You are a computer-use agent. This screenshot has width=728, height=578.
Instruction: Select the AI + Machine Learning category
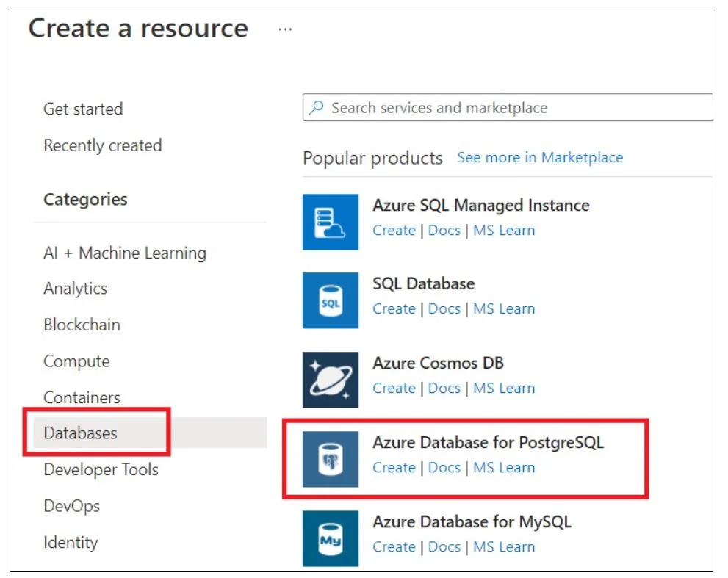[125, 253]
